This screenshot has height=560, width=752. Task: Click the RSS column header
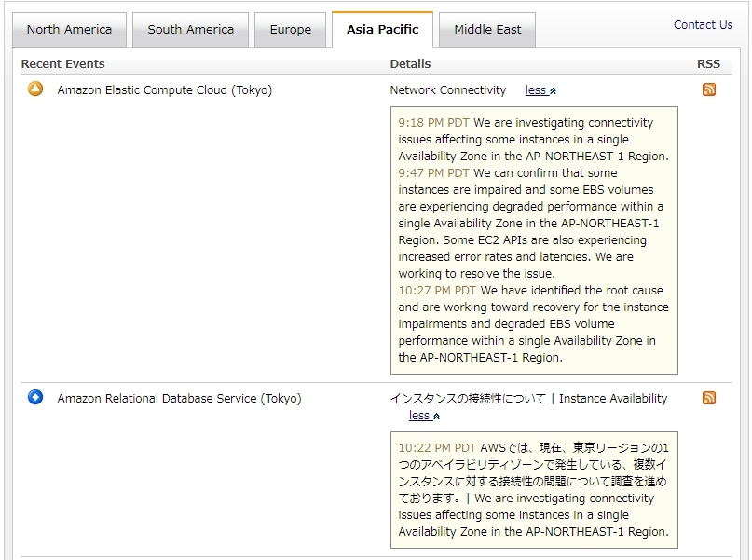pos(708,64)
